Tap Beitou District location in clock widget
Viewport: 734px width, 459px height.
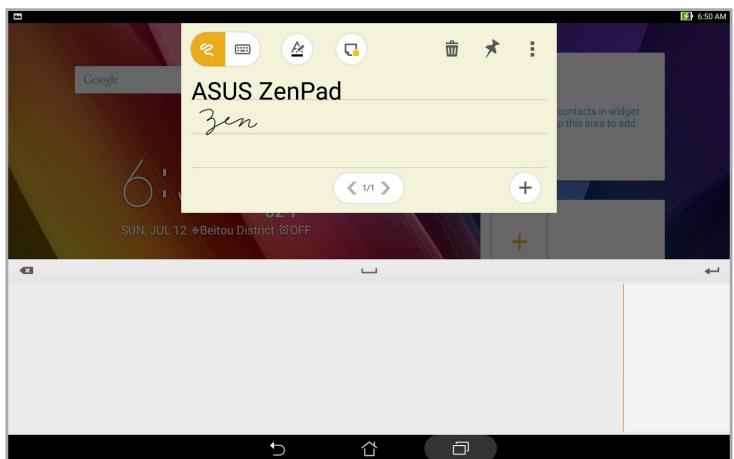(233, 230)
